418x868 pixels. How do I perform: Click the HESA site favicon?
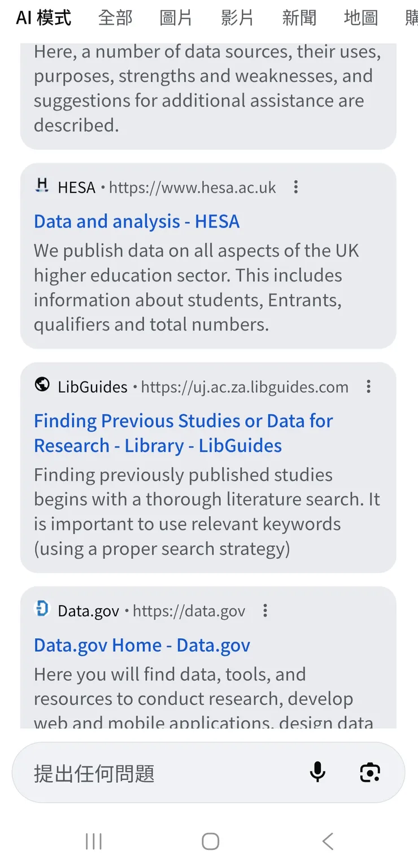point(42,186)
